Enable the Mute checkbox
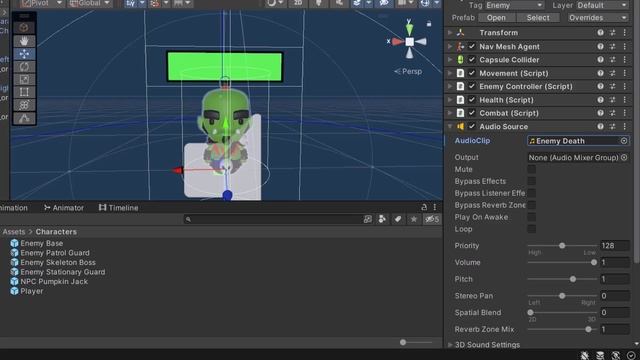The height and width of the screenshot is (360, 640). [x=531, y=169]
